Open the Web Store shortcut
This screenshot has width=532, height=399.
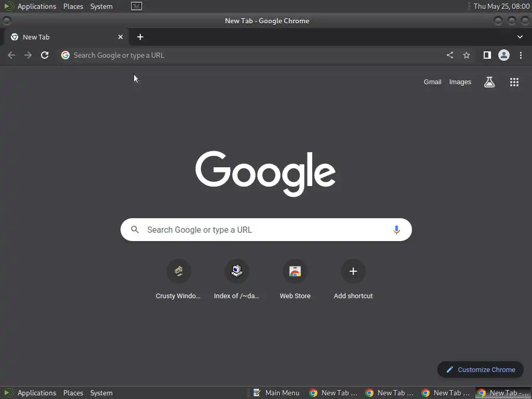[x=295, y=279]
